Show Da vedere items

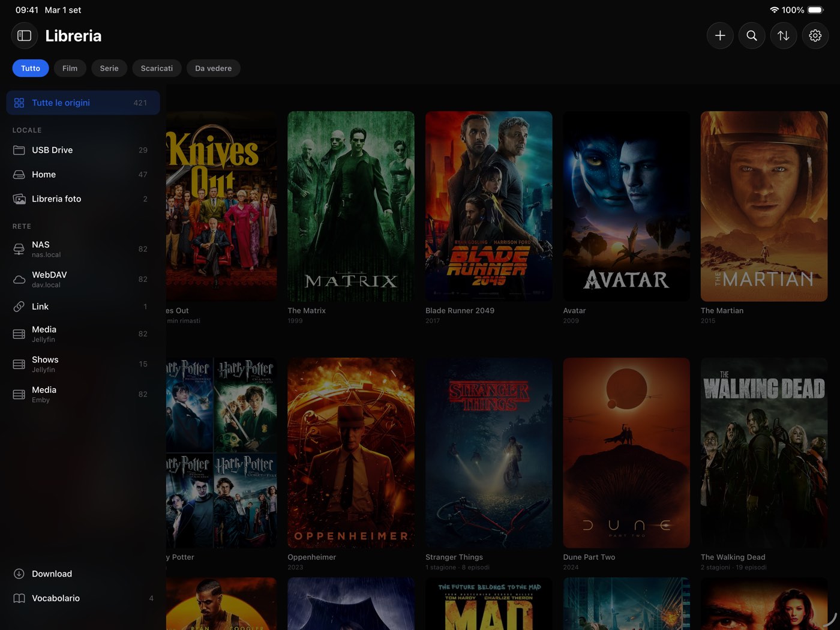pyautogui.click(x=214, y=68)
